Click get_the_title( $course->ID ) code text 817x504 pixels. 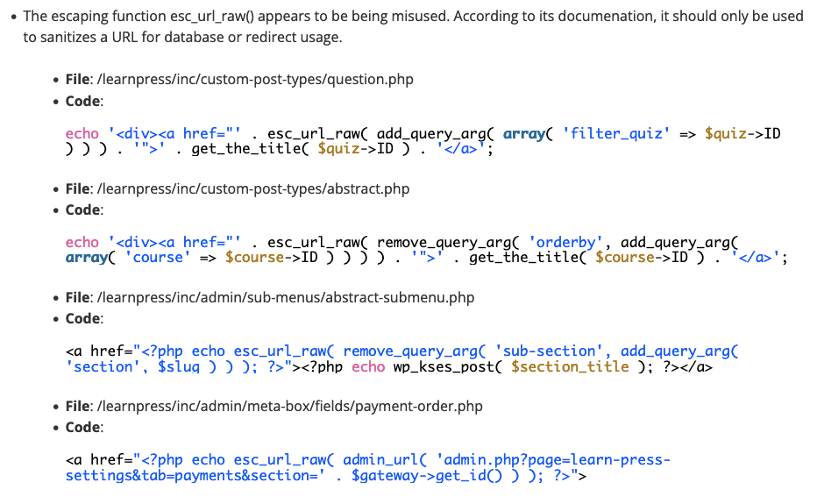587,258
